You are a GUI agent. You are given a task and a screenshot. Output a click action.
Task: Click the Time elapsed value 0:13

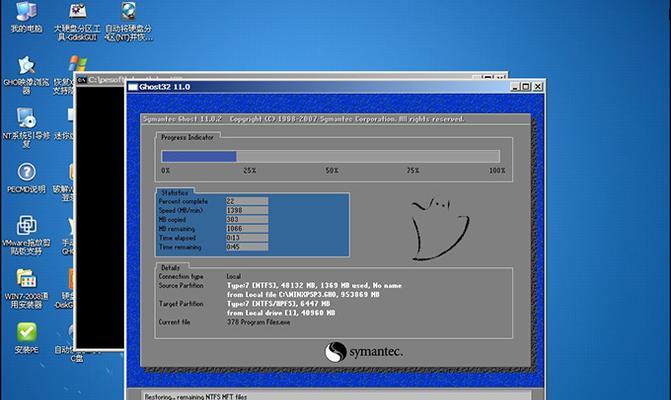[x=247, y=238]
